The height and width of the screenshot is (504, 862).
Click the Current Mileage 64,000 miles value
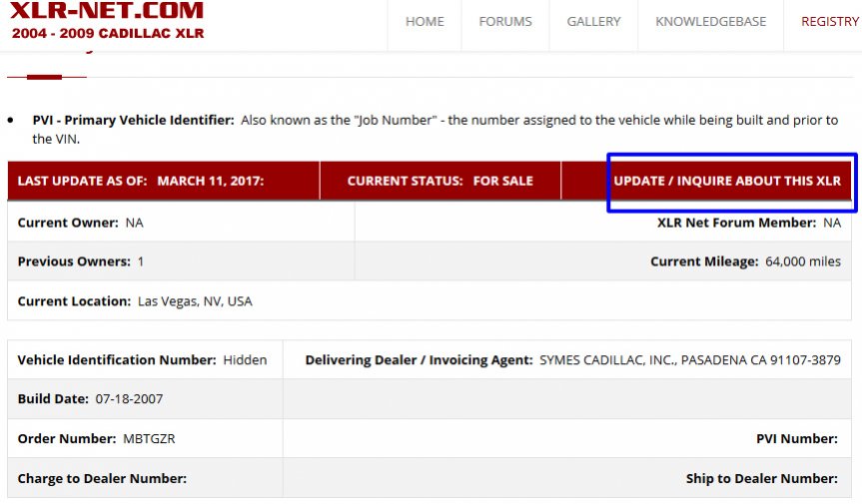point(803,261)
